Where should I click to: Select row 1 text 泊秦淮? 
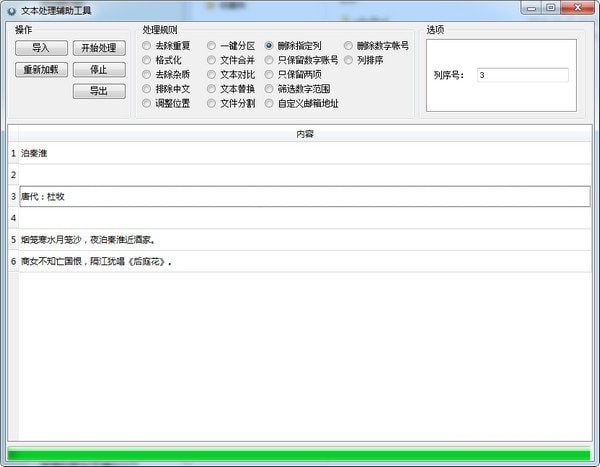pos(34,153)
